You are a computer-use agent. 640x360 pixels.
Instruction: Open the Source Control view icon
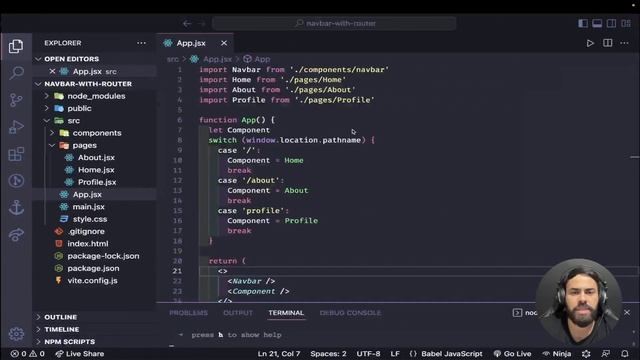click(x=16, y=100)
